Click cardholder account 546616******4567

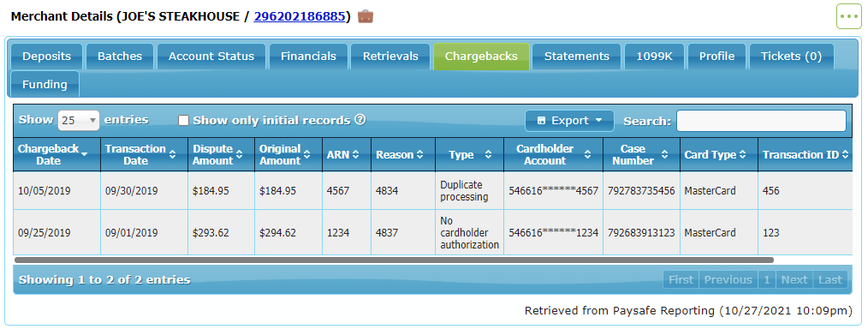[x=554, y=191]
